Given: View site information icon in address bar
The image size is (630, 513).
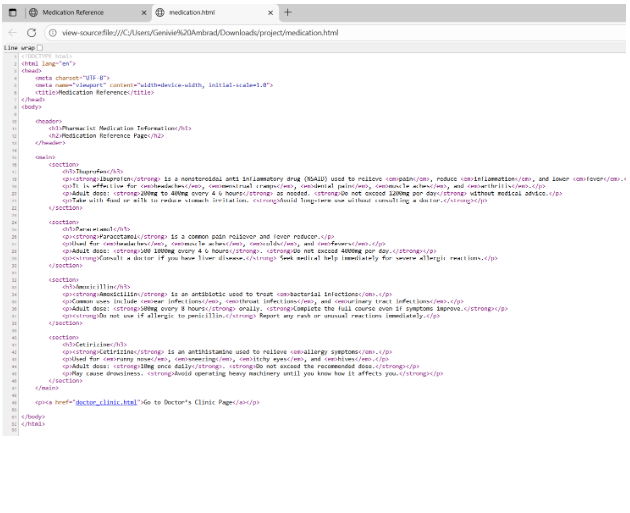Looking at the screenshot, I should coord(53,33).
